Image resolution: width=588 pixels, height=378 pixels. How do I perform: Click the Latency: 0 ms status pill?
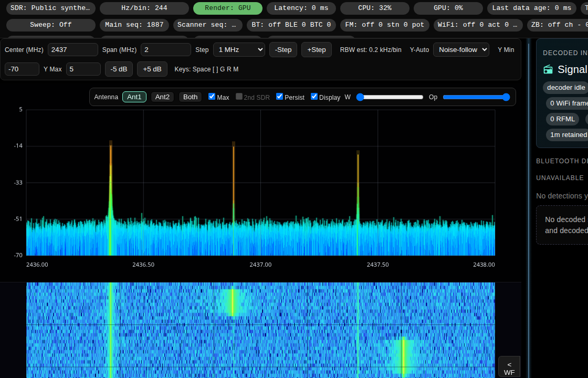point(301,8)
